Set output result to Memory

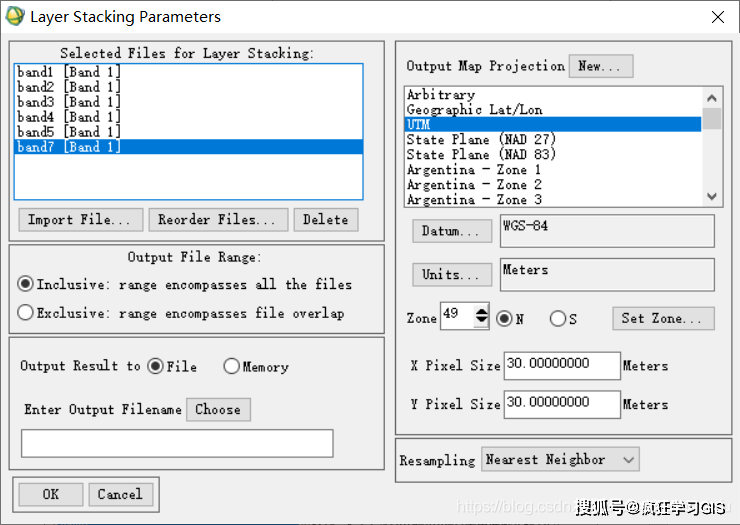pyautogui.click(x=232, y=366)
